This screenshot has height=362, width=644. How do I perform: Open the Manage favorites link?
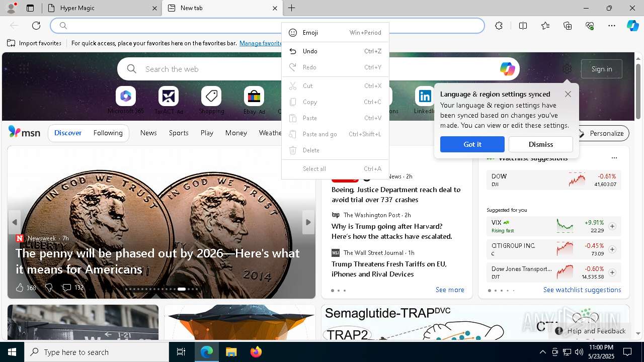click(x=261, y=43)
